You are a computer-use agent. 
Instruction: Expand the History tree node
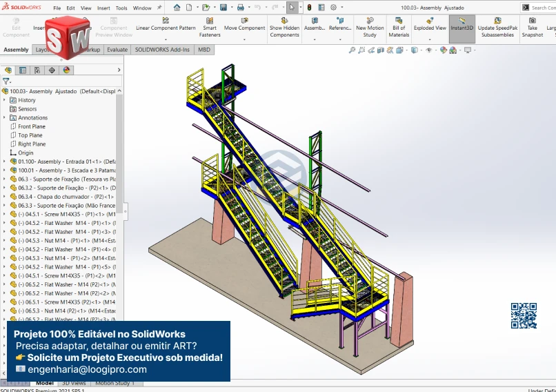pyautogui.click(x=4, y=100)
